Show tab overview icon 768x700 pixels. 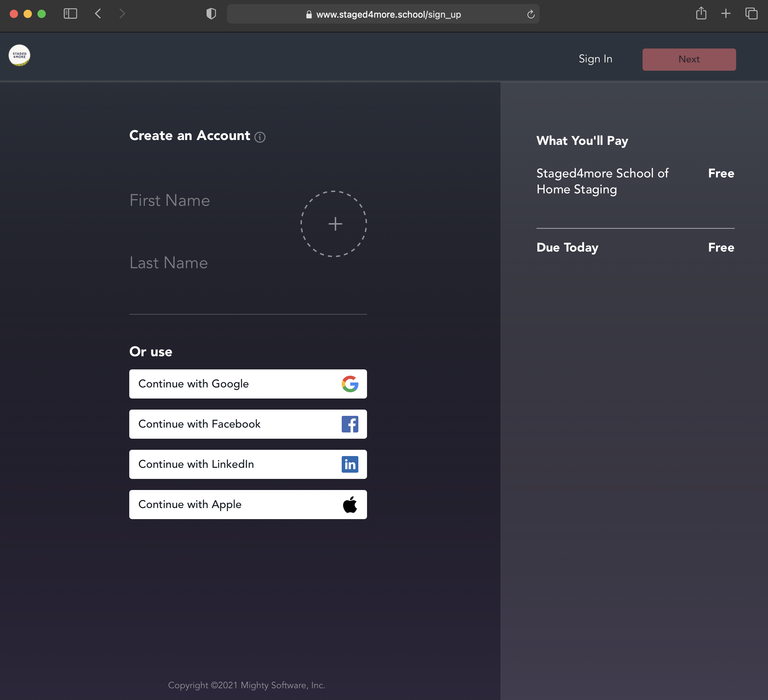click(x=751, y=14)
